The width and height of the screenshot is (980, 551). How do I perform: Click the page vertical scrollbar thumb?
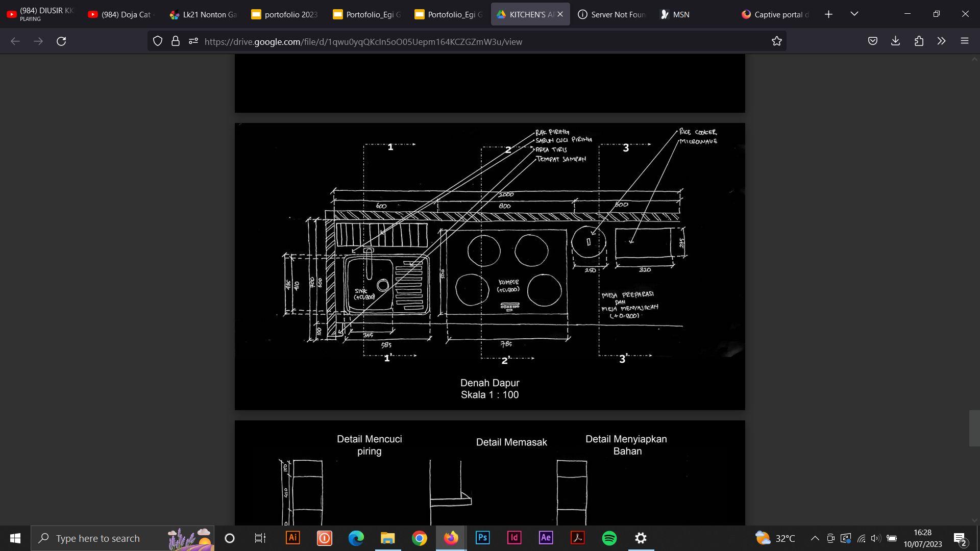[x=974, y=428]
